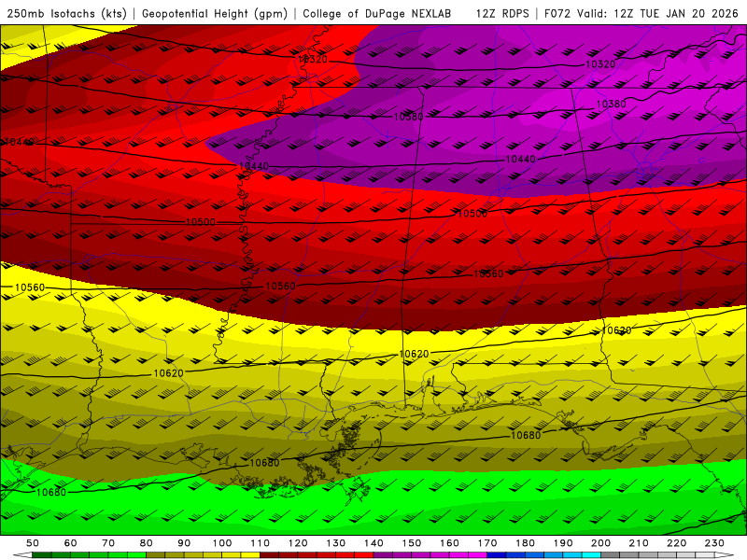Screen dimensions: 747x560
Task: Select the 'Geopotential Height (gpm)' header text
Action: click(215, 13)
